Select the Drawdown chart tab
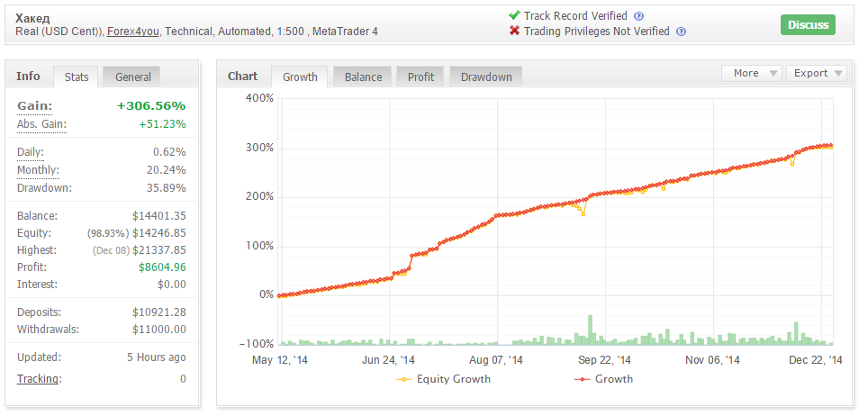Image resolution: width=868 pixels, height=416 pixels. (x=486, y=77)
